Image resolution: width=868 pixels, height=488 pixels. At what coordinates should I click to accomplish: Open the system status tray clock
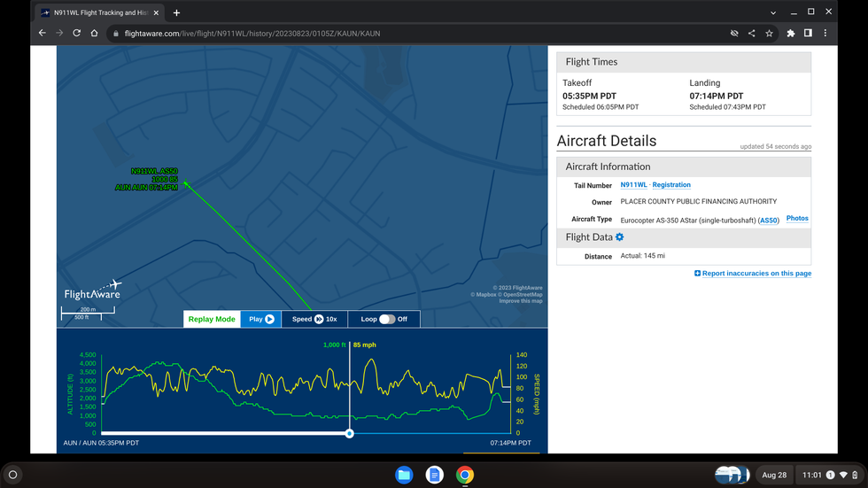[829, 475]
